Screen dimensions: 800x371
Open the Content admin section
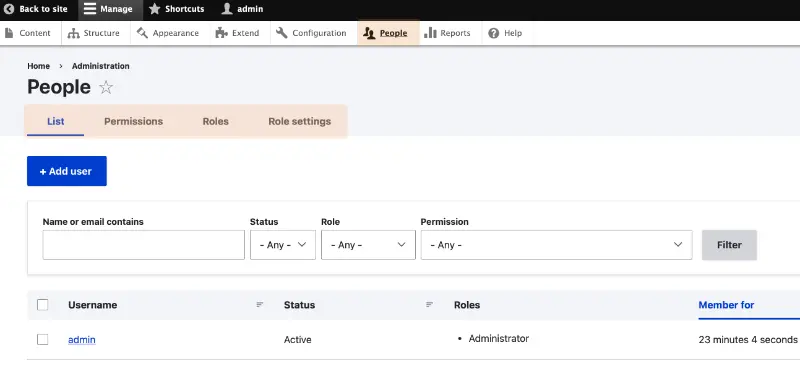coord(28,33)
